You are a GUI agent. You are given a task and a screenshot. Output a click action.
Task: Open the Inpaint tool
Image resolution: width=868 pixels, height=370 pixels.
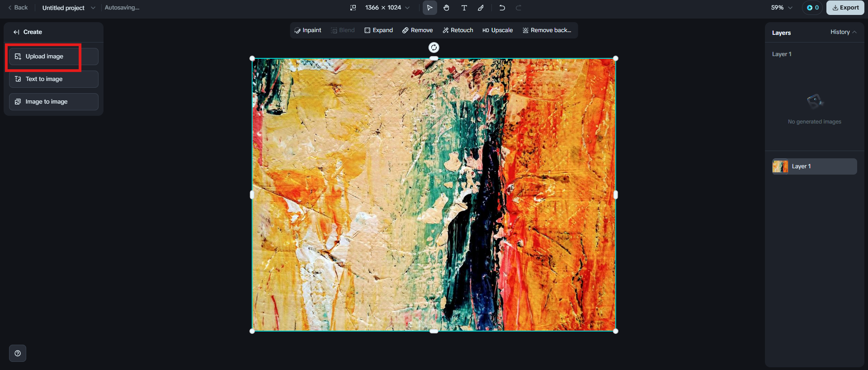(x=308, y=30)
